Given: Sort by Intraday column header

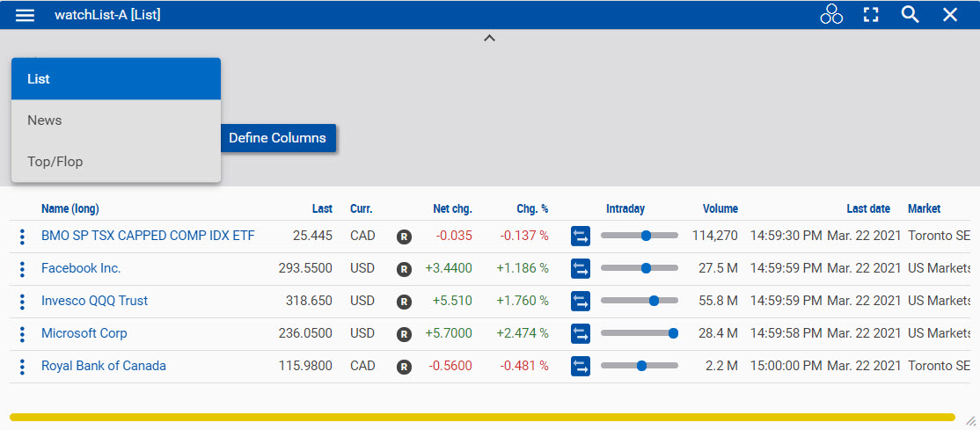Looking at the screenshot, I should click(625, 208).
